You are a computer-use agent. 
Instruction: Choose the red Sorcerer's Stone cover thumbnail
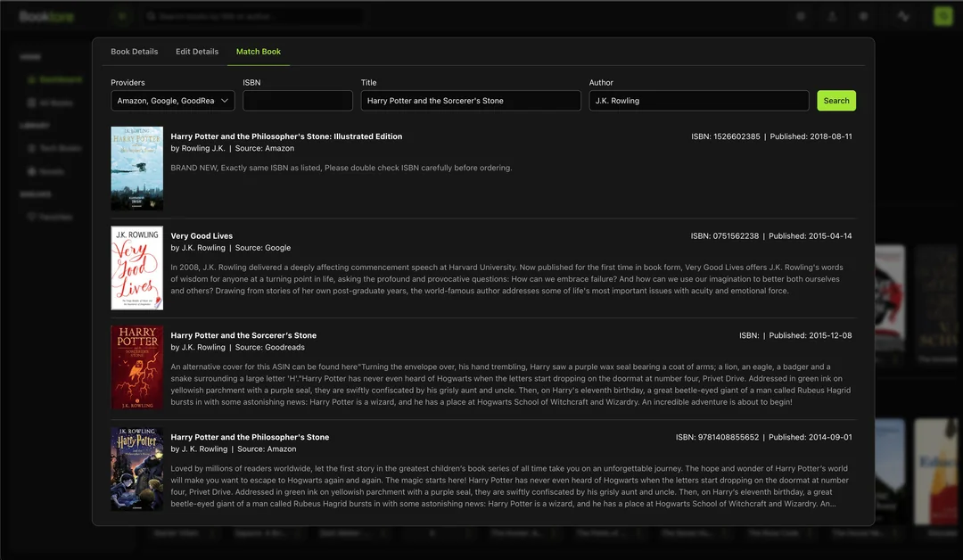point(137,367)
